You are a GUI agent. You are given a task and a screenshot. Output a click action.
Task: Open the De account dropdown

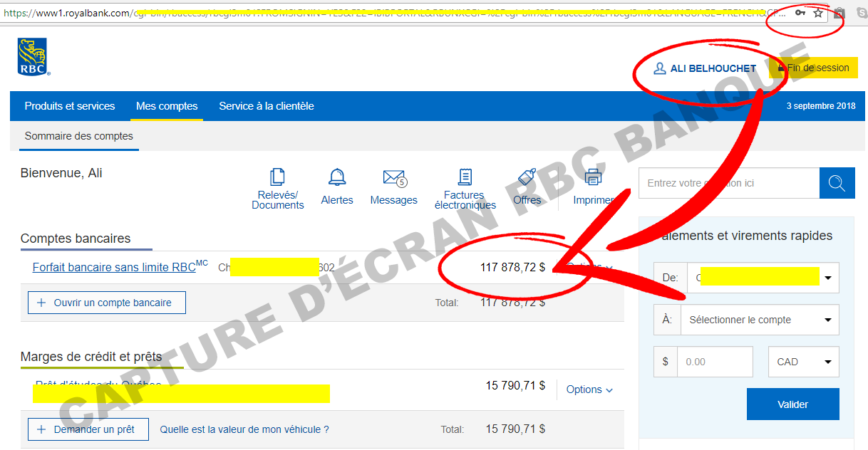[763, 277]
